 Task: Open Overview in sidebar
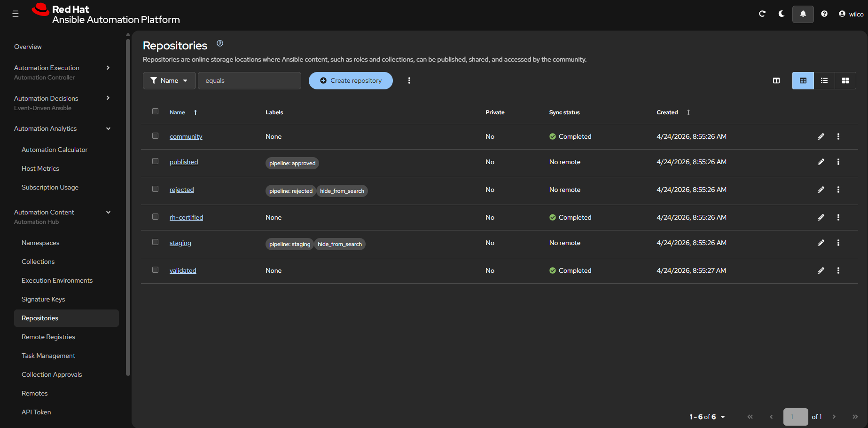(28, 47)
